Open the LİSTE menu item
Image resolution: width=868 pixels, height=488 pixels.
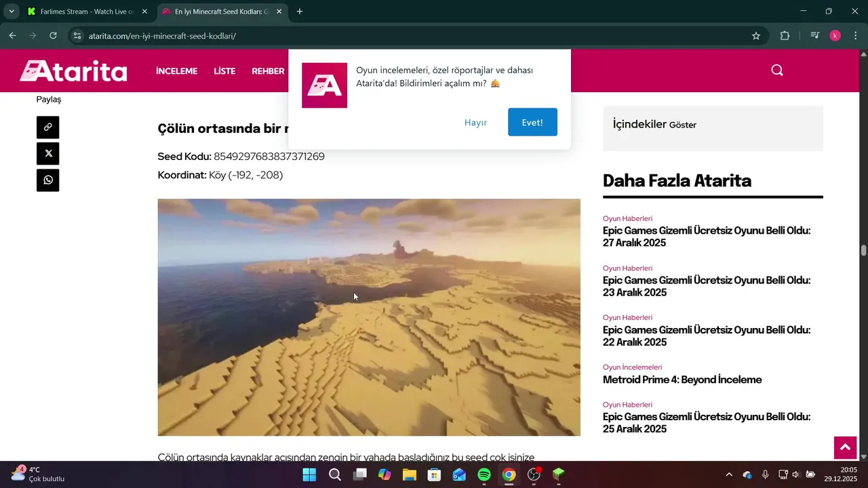(x=224, y=70)
